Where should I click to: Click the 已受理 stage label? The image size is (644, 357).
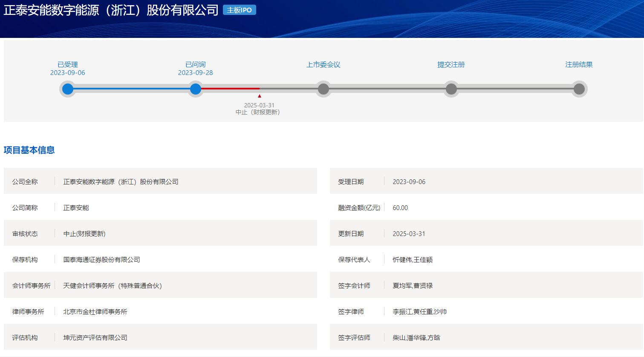[68, 65]
